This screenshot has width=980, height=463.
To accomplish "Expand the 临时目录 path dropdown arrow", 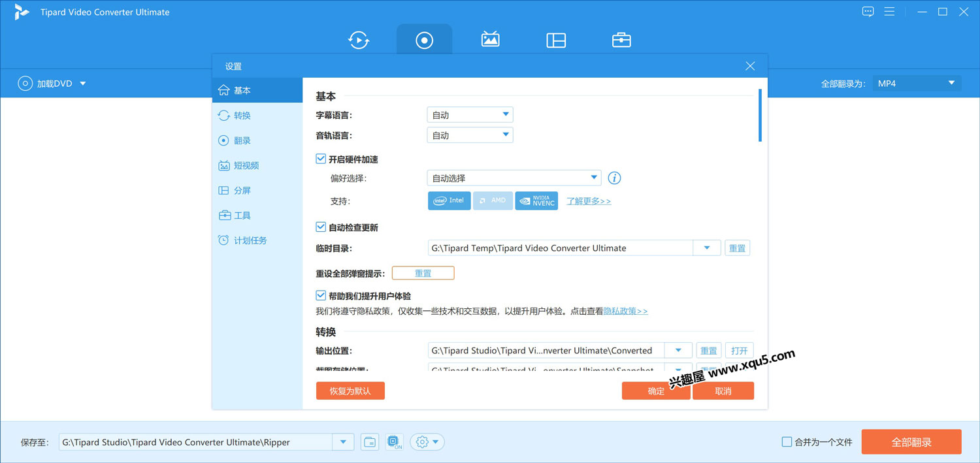I will tap(707, 248).
